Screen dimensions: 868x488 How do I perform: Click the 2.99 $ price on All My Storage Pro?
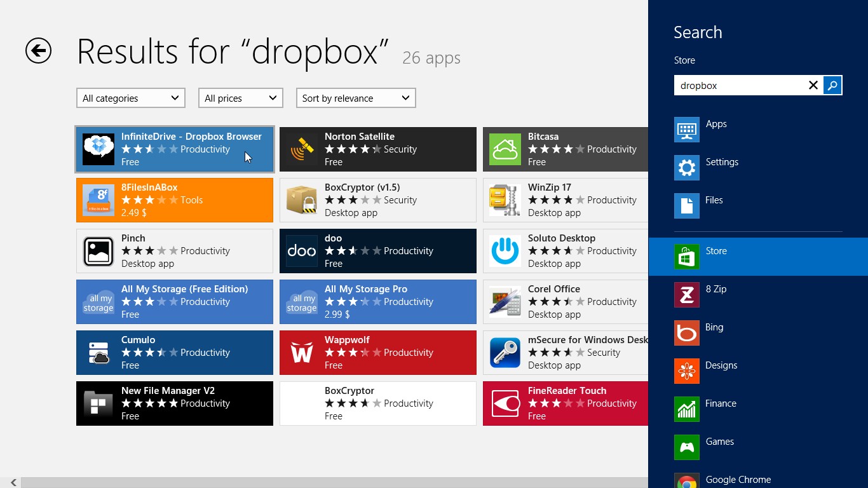(337, 315)
